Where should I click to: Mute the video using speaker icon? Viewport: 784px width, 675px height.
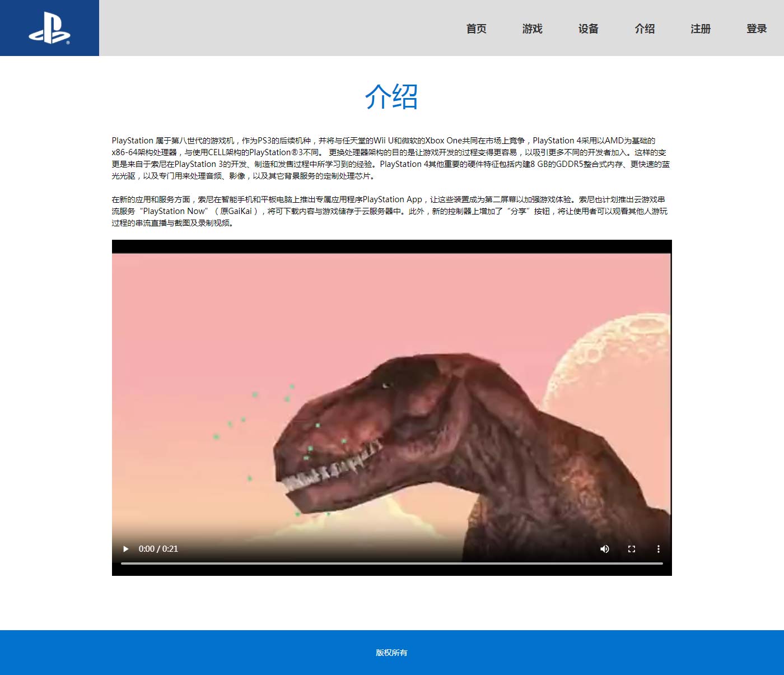coord(605,549)
